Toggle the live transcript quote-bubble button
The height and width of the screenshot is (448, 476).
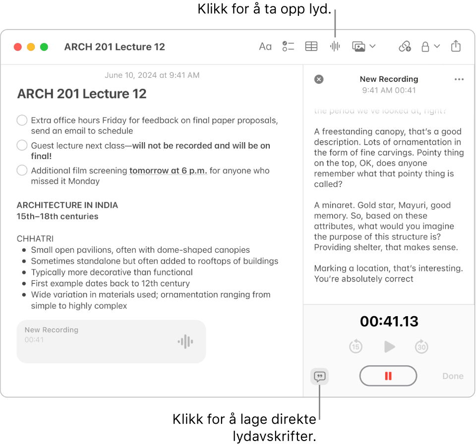point(319,377)
